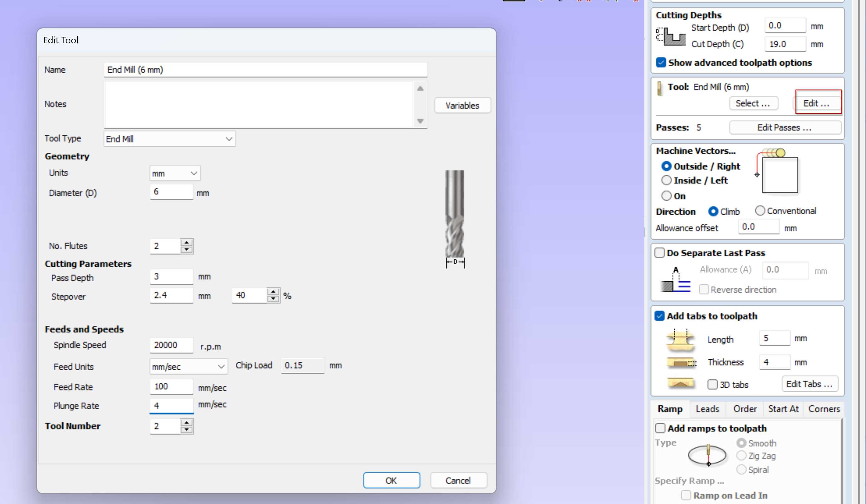Click the Edit Passes button

tap(784, 127)
